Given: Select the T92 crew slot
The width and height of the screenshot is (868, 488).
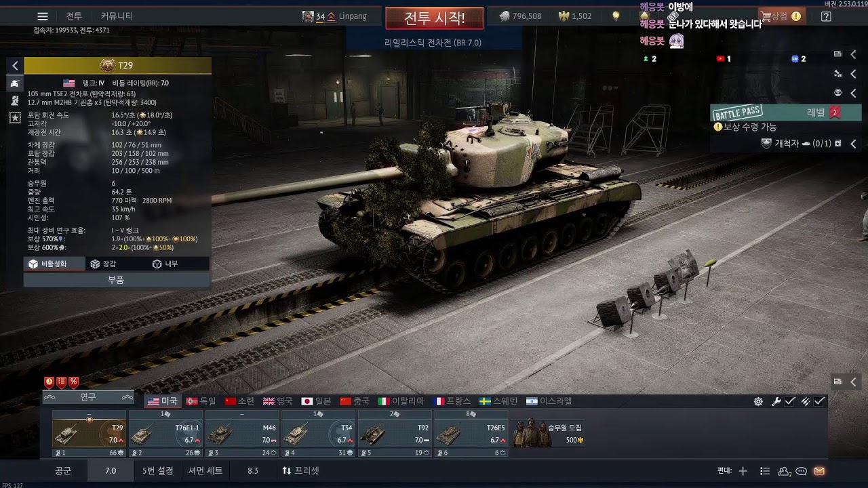Looking at the screenshot, I should pyautogui.click(x=394, y=434).
